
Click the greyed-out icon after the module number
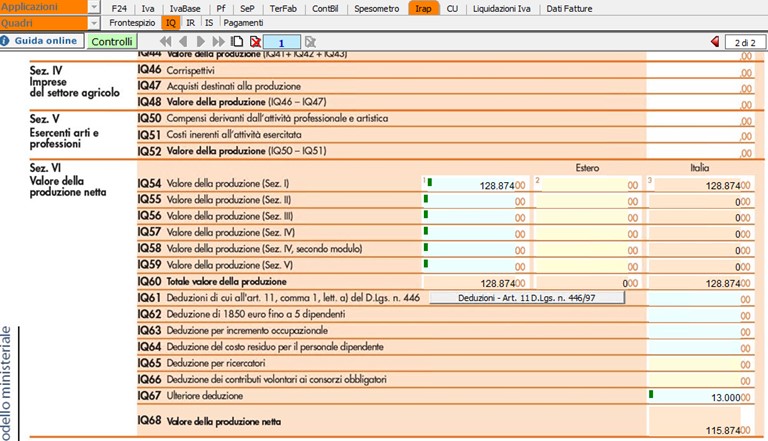tap(310, 42)
